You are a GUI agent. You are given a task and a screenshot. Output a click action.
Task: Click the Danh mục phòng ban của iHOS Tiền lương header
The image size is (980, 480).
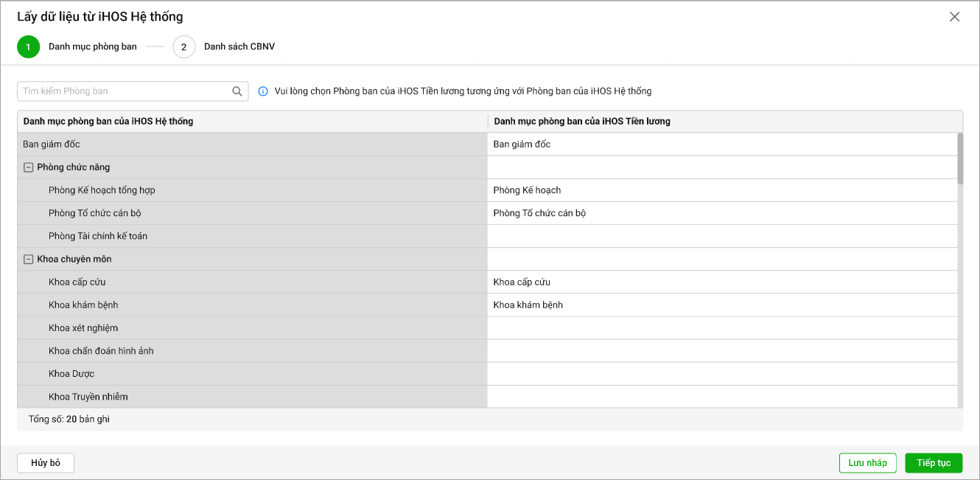click(x=582, y=121)
